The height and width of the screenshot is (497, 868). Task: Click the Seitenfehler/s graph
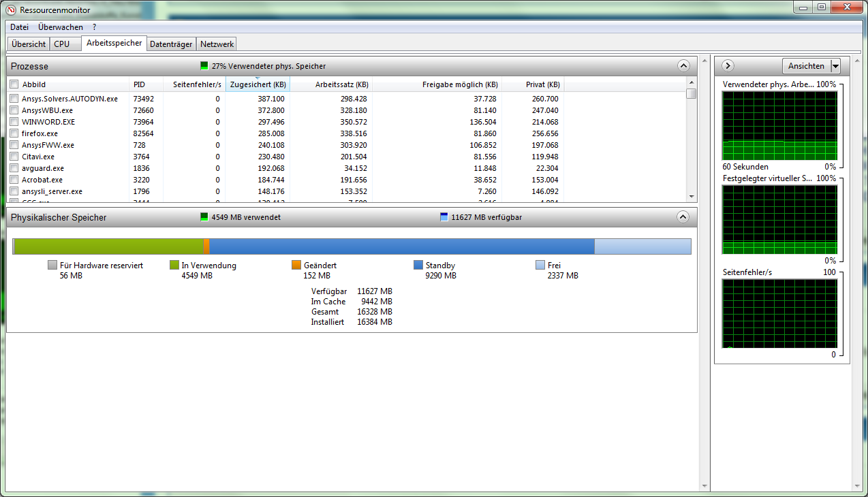coord(779,312)
